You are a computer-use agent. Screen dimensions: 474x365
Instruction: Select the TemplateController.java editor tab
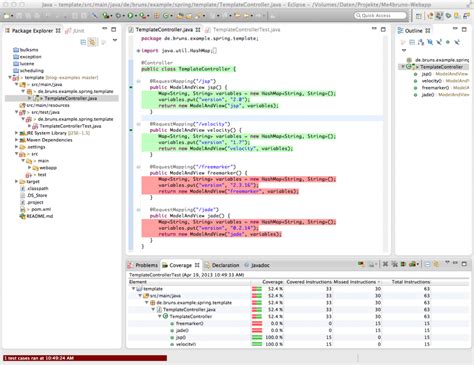click(x=164, y=30)
